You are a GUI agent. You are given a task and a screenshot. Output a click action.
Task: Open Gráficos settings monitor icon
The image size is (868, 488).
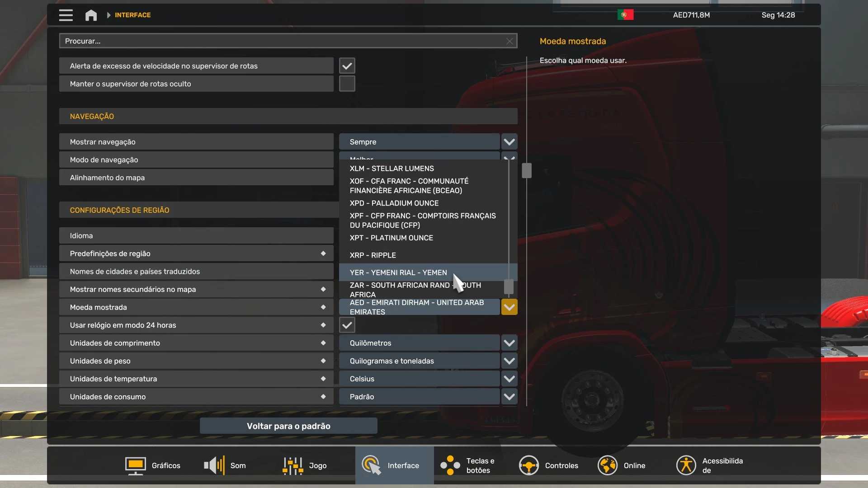pos(135,465)
